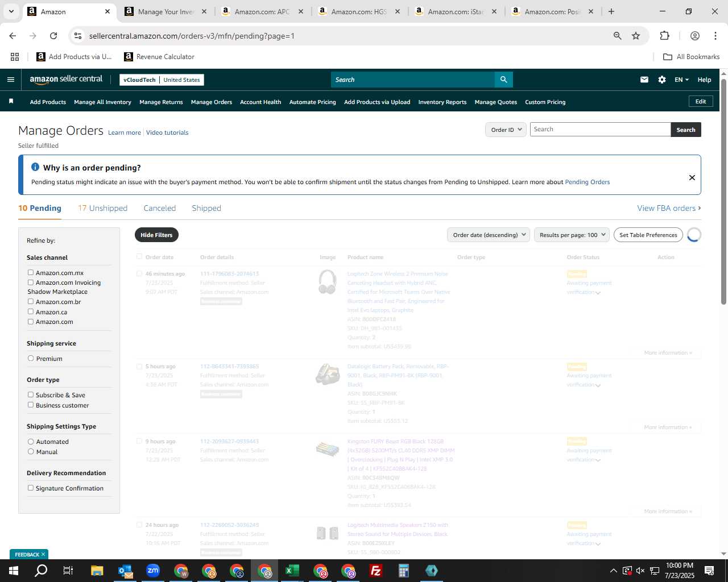
Task: Check the Business customer filter
Action: [31, 405]
